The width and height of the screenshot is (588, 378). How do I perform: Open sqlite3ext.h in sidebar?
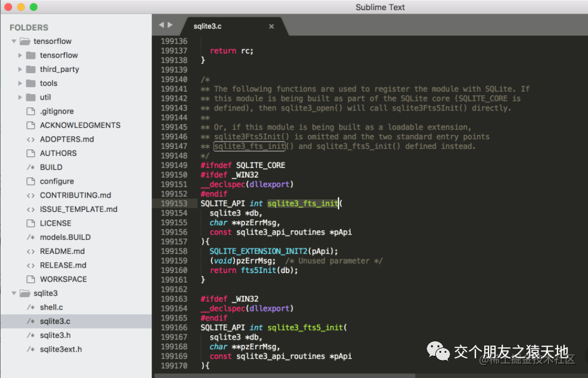[61, 349]
